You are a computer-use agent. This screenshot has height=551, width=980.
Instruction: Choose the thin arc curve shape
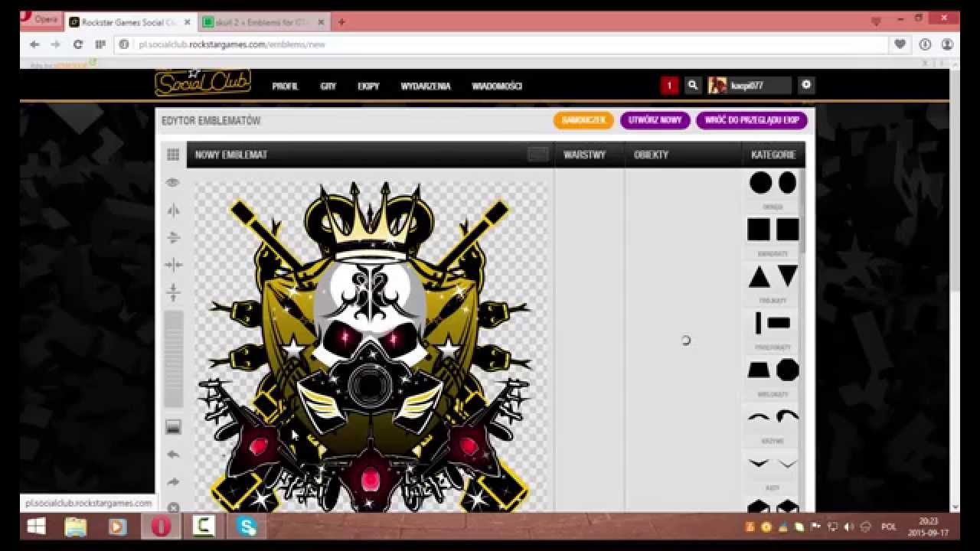click(x=759, y=417)
